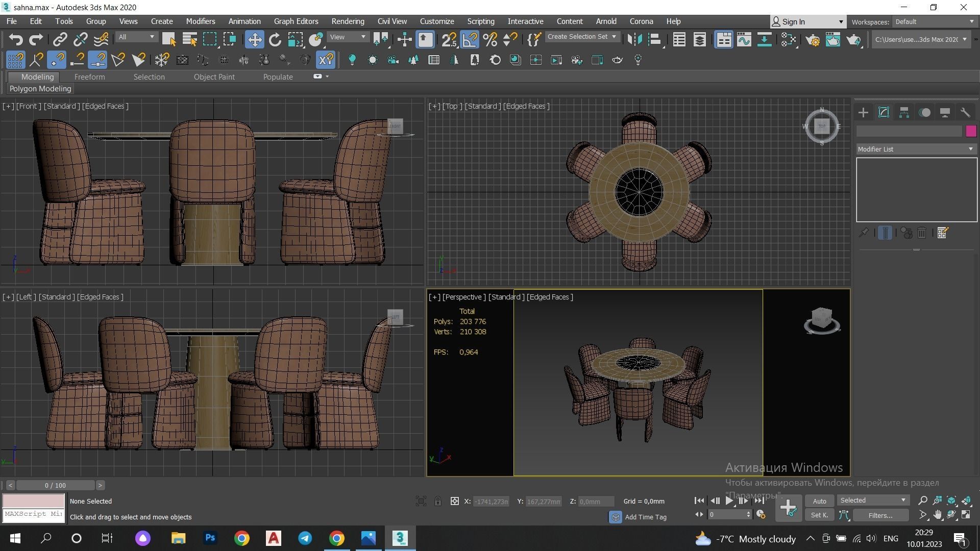The height and width of the screenshot is (551, 980).
Task: Click the Unlink Selection icon
Action: [81, 39]
